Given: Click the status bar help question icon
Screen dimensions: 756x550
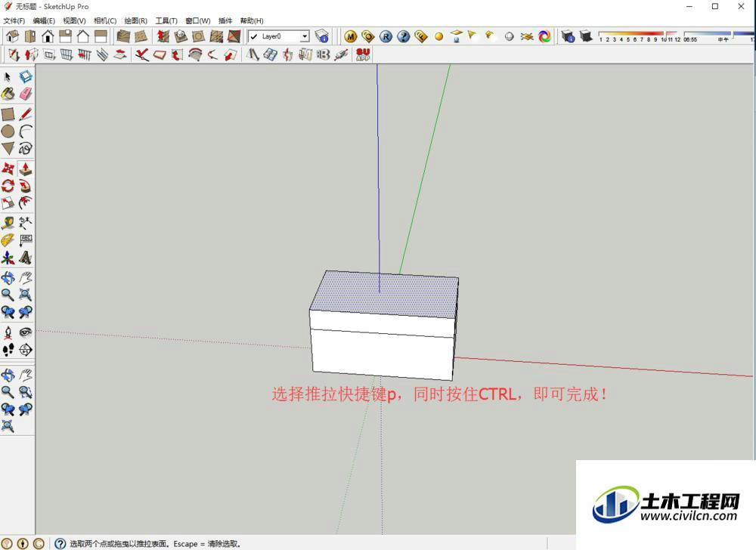Looking at the screenshot, I should click(60, 543).
